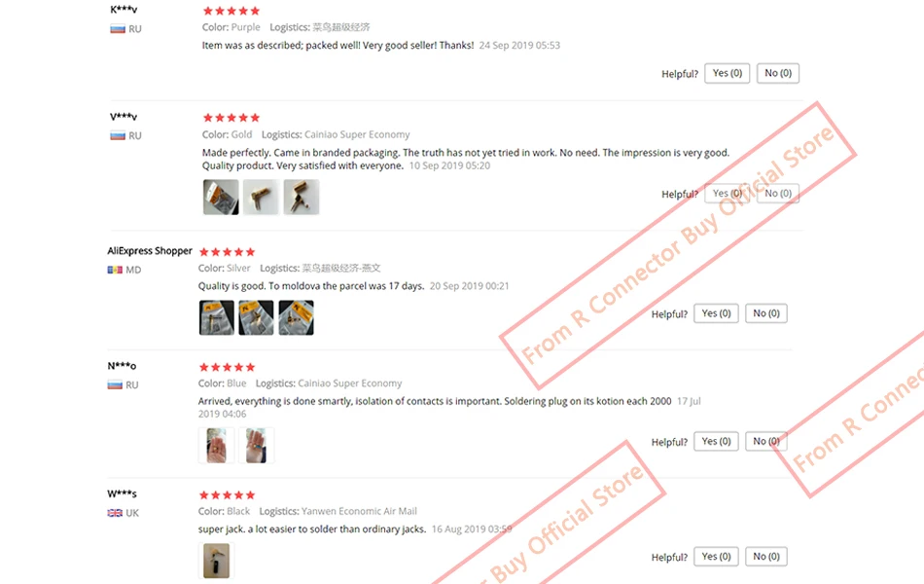Open first photo in Moldova shopper's review

(216, 317)
